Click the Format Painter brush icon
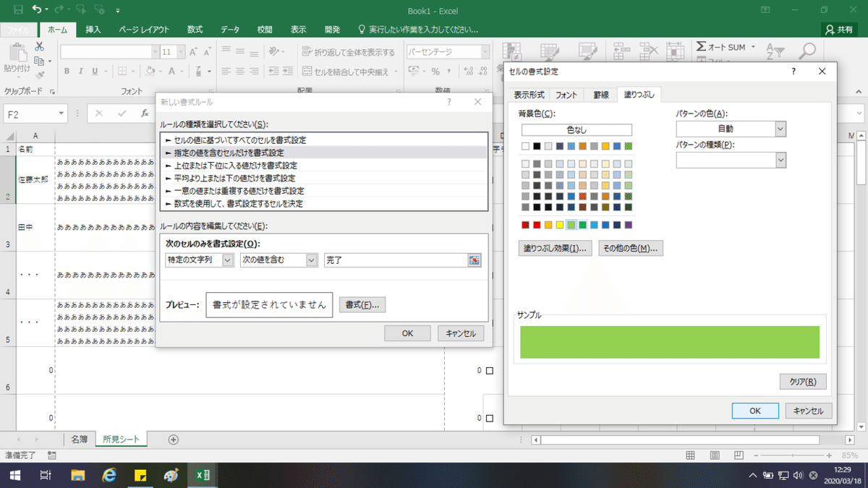Screen dimensions: 868x488 [x=39, y=74]
